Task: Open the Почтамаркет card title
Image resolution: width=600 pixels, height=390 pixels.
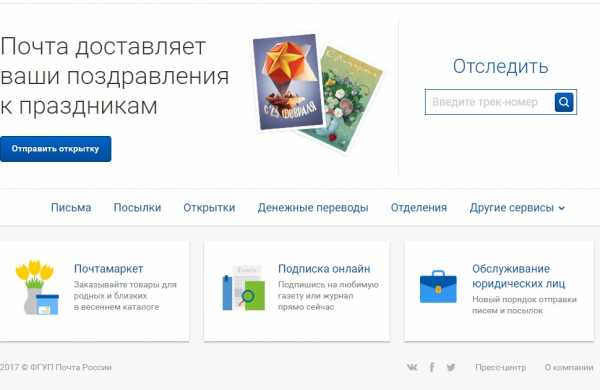Action: 109,269
